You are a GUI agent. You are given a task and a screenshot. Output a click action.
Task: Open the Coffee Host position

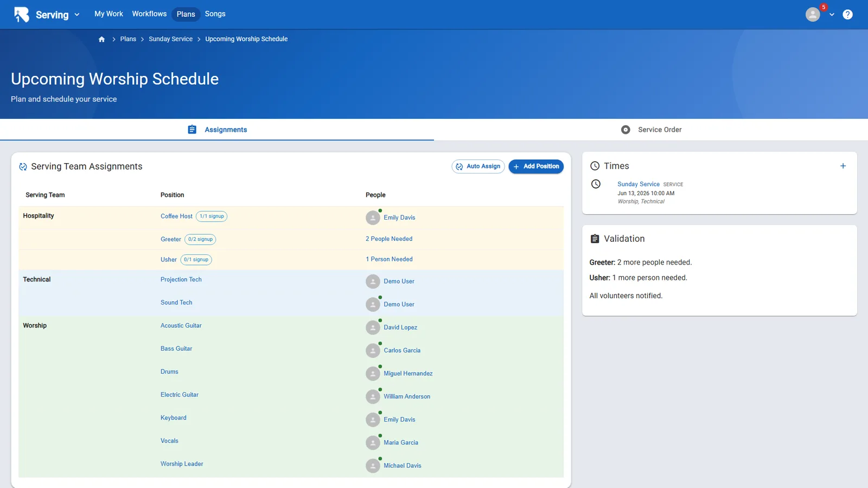[x=176, y=216]
